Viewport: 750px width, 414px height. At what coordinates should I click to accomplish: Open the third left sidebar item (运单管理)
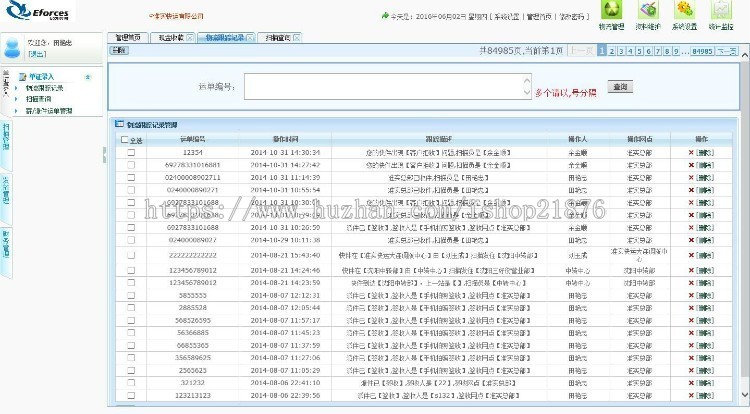[x=49, y=110]
